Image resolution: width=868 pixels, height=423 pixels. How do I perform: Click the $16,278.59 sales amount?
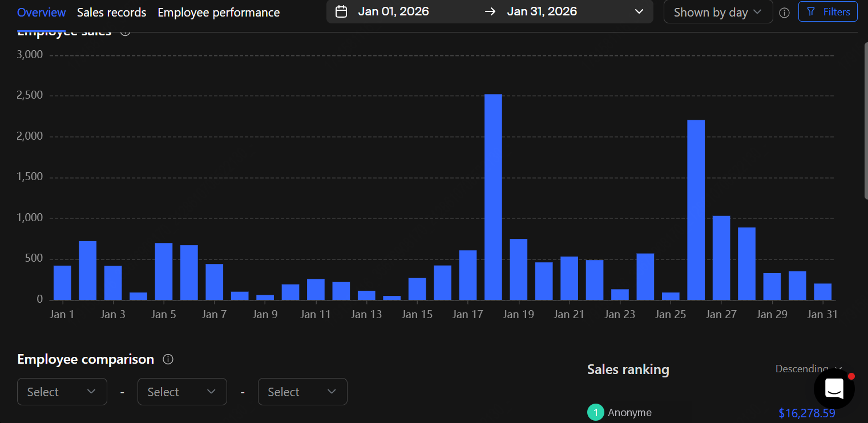tap(807, 413)
